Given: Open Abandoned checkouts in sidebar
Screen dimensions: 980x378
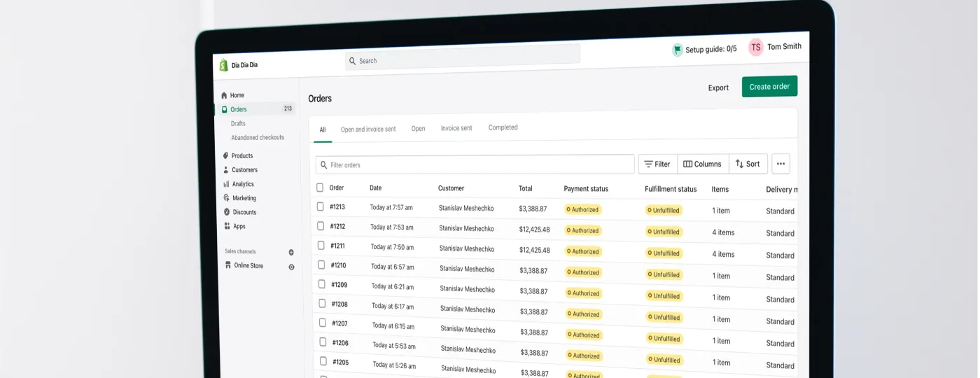Looking at the screenshot, I should 258,138.
